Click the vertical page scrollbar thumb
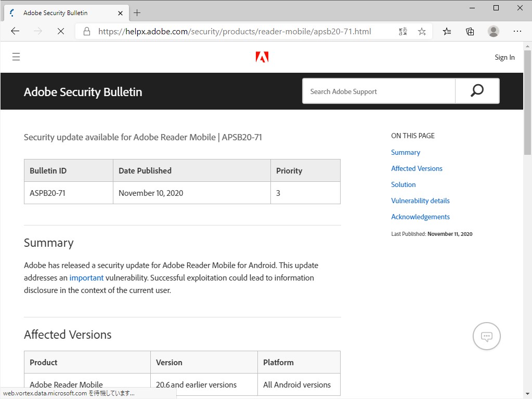 click(x=527, y=103)
